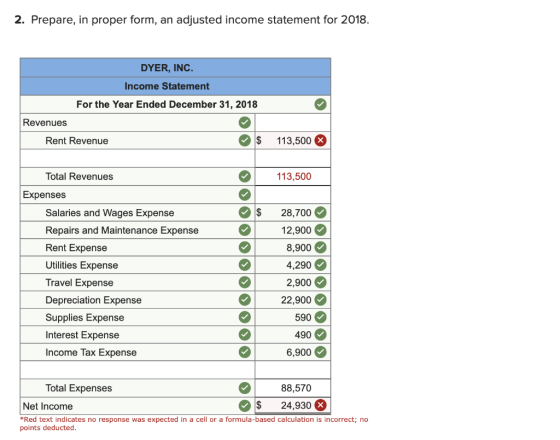Image resolution: width=560 pixels, height=440 pixels.
Task: Click the Salaries and Wages Expense label
Action: (110, 213)
